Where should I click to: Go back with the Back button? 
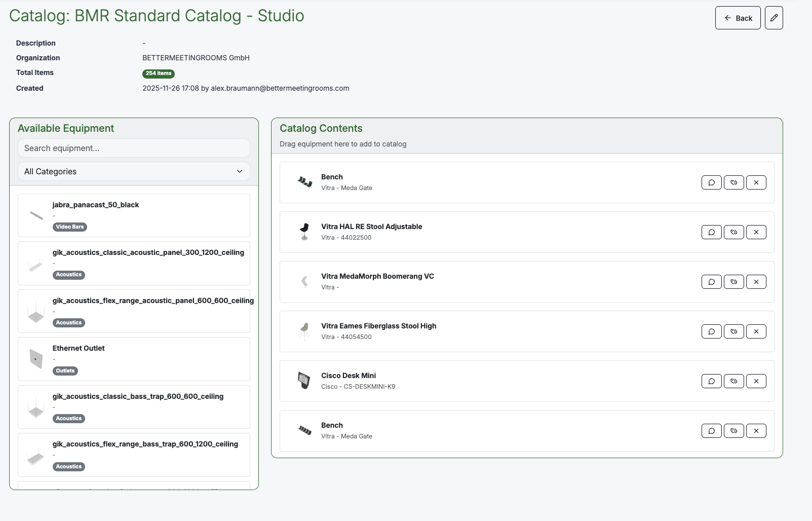point(738,18)
